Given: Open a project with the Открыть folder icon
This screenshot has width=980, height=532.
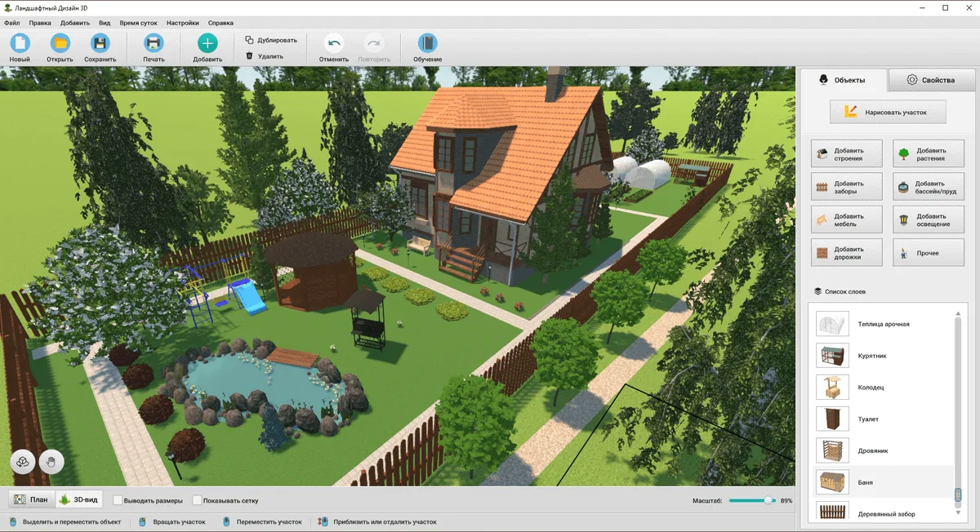Looking at the screenshot, I should pyautogui.click(x=60, y=44).
